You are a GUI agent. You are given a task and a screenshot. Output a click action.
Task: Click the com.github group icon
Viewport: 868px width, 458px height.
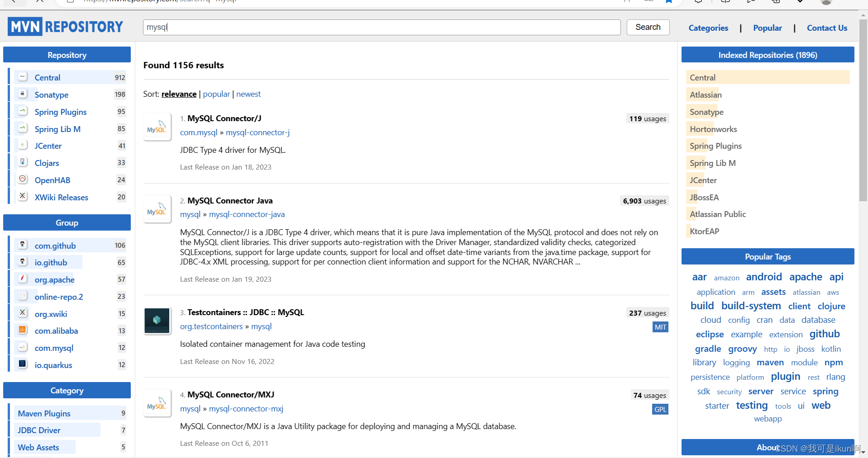click(23, 245)
